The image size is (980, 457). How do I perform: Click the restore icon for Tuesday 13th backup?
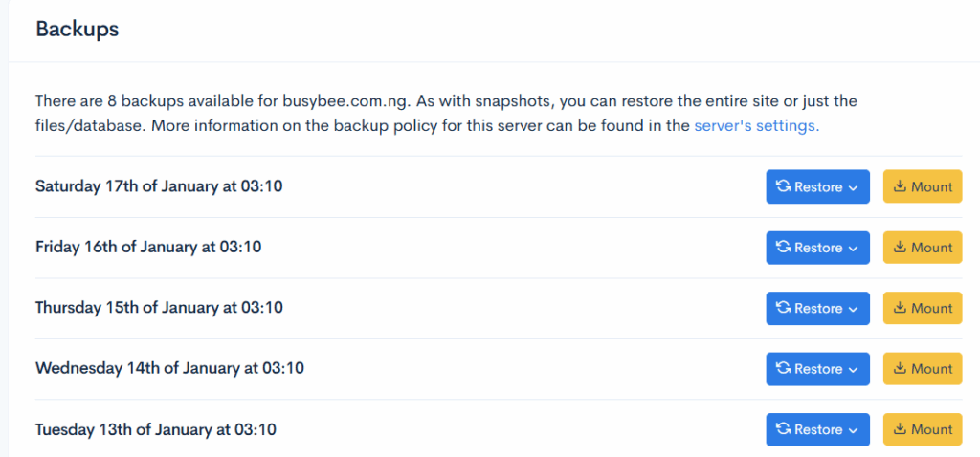click(x=783, y=430)
